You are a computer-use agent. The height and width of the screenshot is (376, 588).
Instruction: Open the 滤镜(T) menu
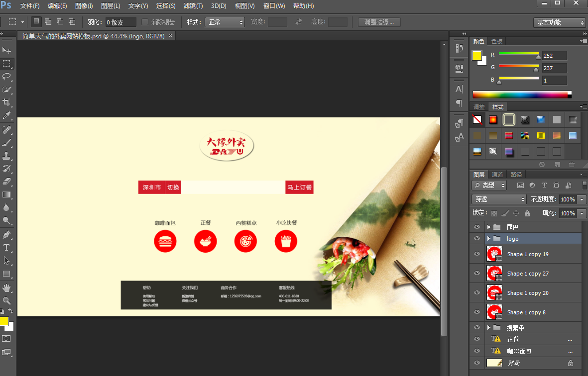pyautogui.click(x=193, y=6)
